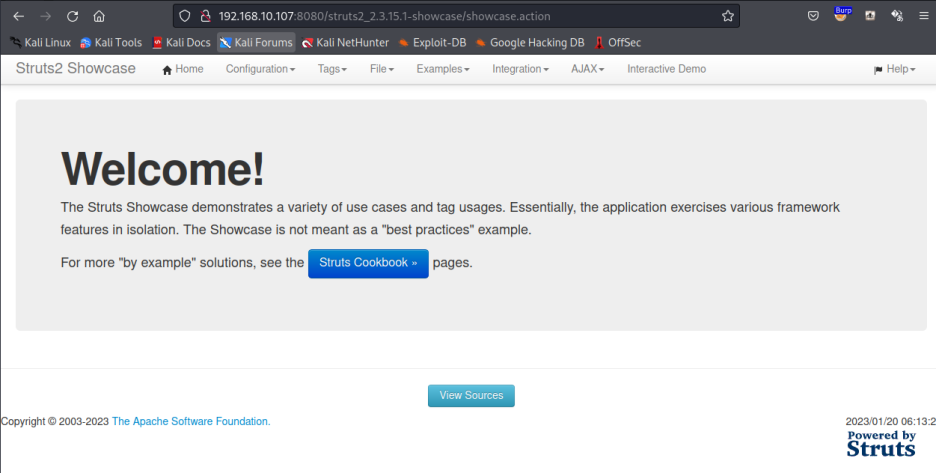936x473 pixels.
Task: Open the browser home page icon
Action: [x=99, y=16]
